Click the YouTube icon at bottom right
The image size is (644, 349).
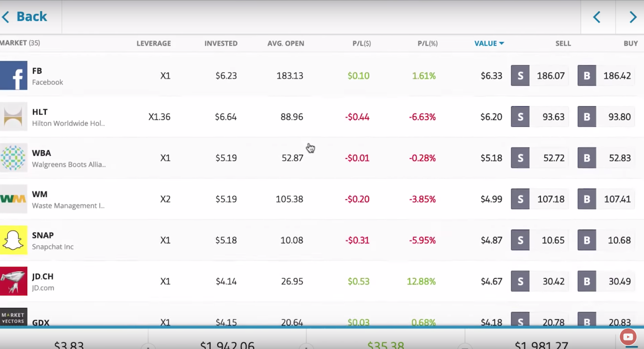click(x=628, y=336)
